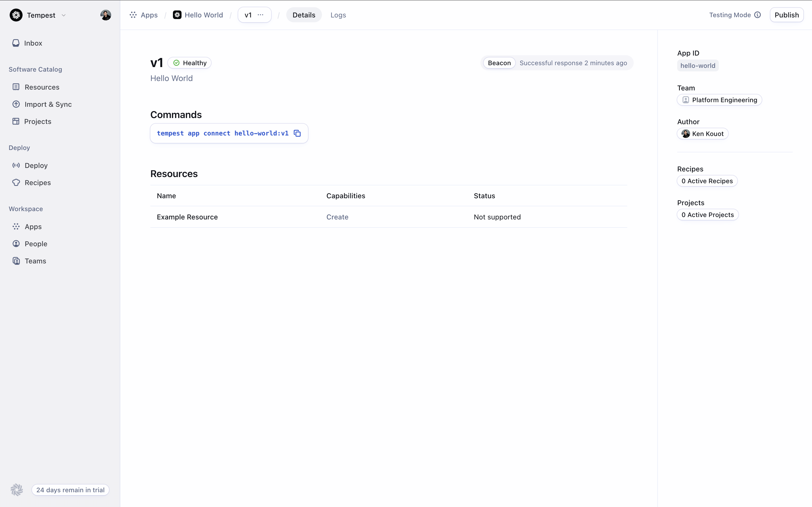Open the Teams workspace page

(x=35, y=261)
